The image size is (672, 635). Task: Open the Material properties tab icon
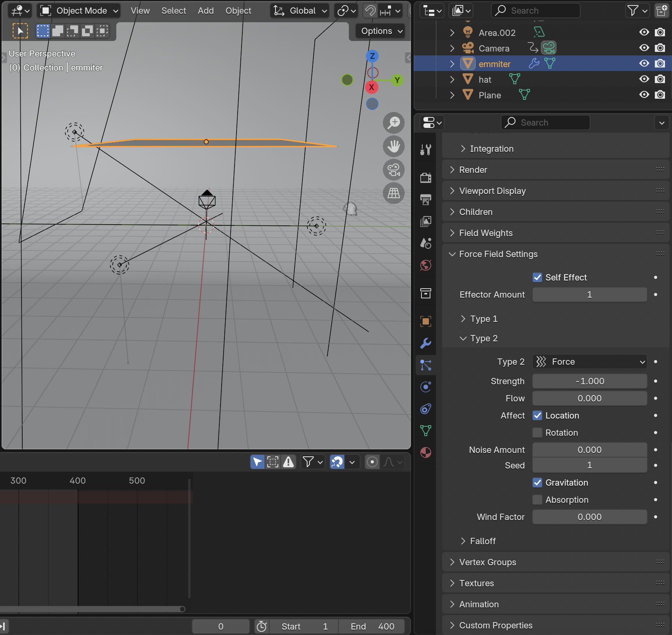coord(426,452)
